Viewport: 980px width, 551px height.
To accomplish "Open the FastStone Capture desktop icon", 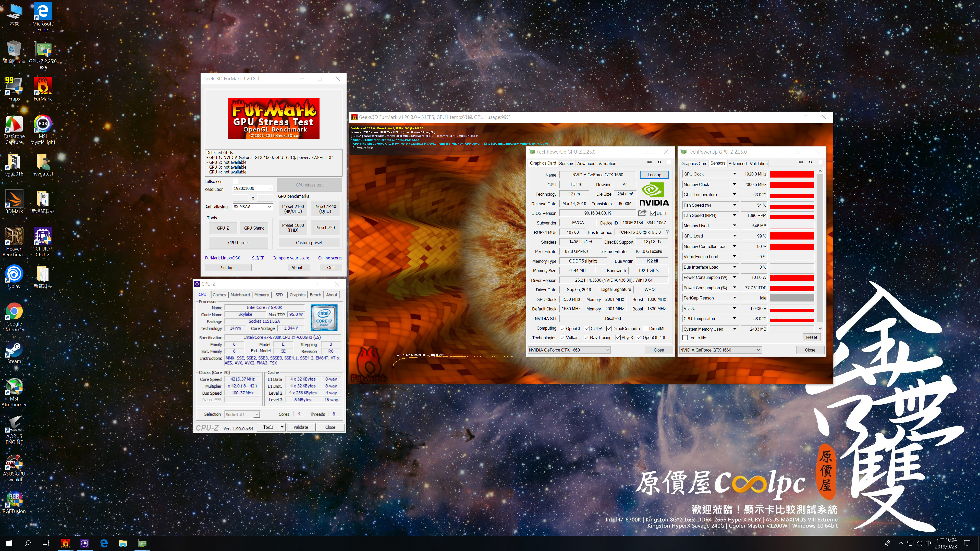I will tap(14, 129).
